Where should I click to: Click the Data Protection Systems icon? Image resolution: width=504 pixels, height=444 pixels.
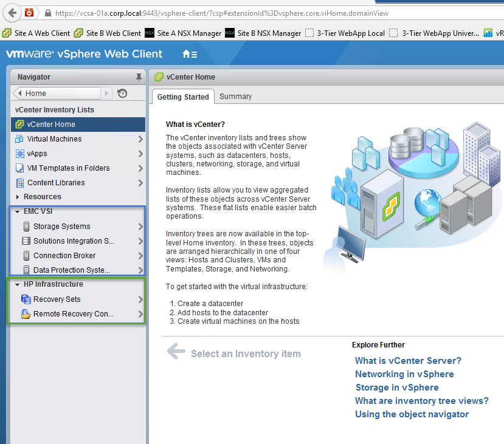pyautogui.click(x=26, y=270)
